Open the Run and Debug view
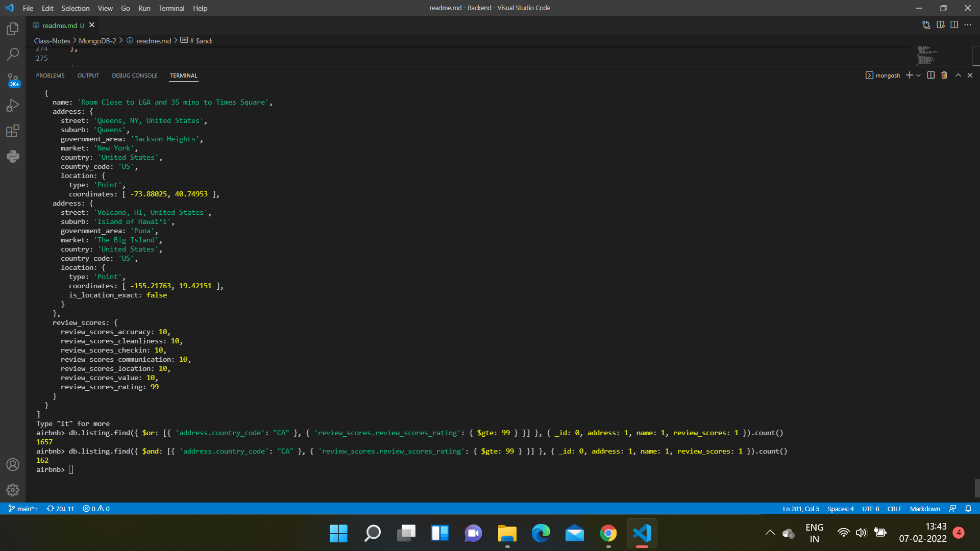980x551 pixels. click(12, 106)
